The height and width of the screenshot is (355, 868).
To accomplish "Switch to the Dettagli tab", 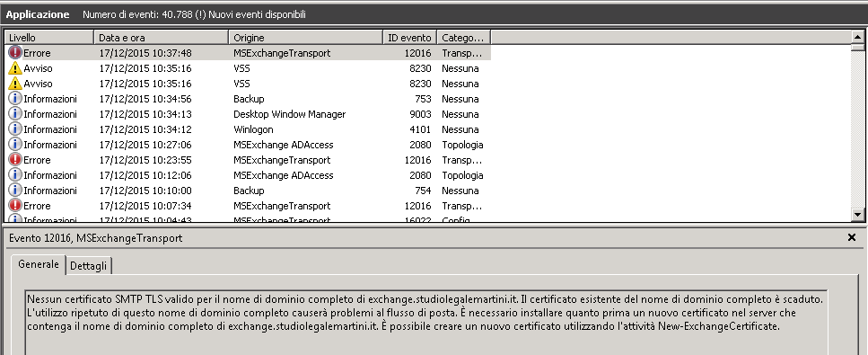I will point(89,266).
